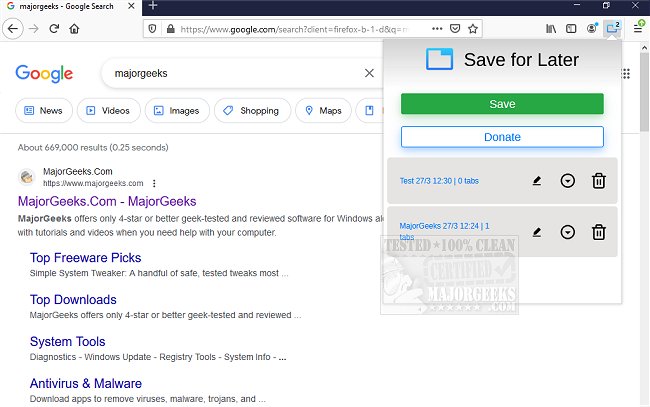Edit the Test 27/3 12:30 group name
This screenshot has height=407, width=650.
coord(537,181)
